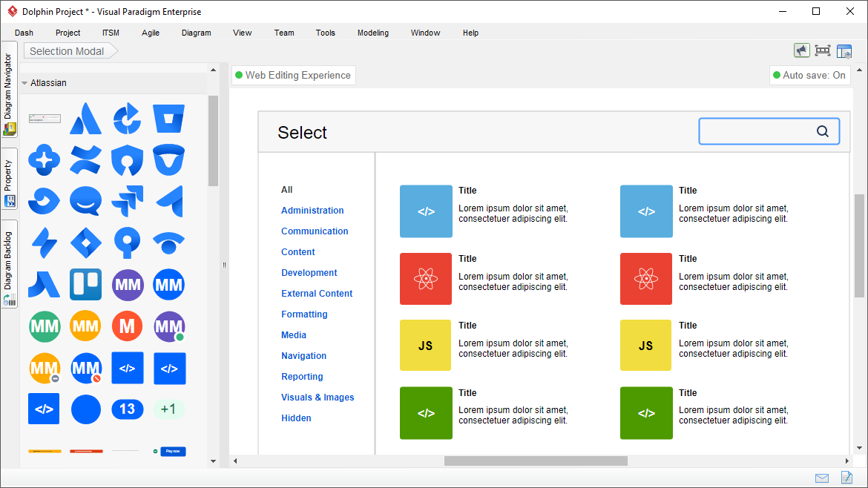Click the fit-to-screen frame toolbar icon
Viewport: 868px width, 488px height.
coord(823,51)
